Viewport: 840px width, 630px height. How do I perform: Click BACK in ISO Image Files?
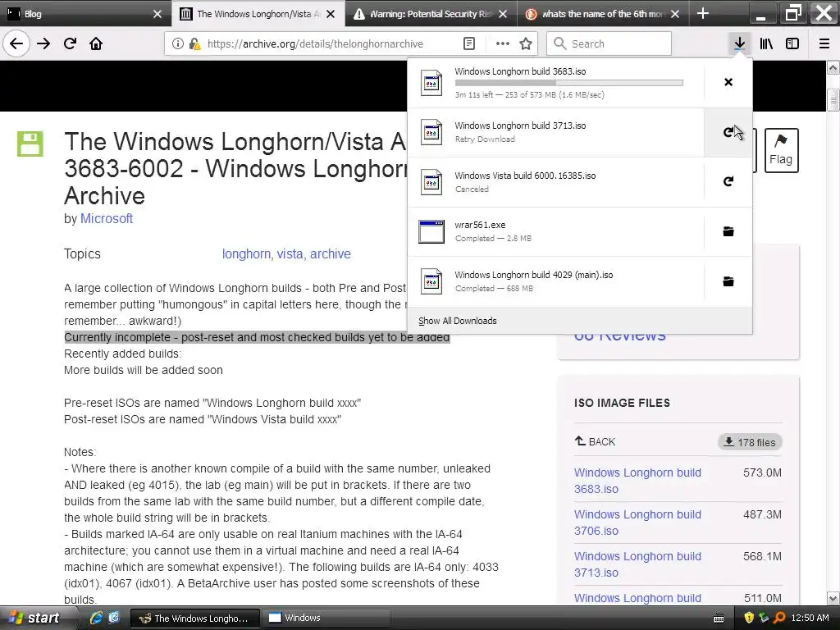click(x=595, y=442)
